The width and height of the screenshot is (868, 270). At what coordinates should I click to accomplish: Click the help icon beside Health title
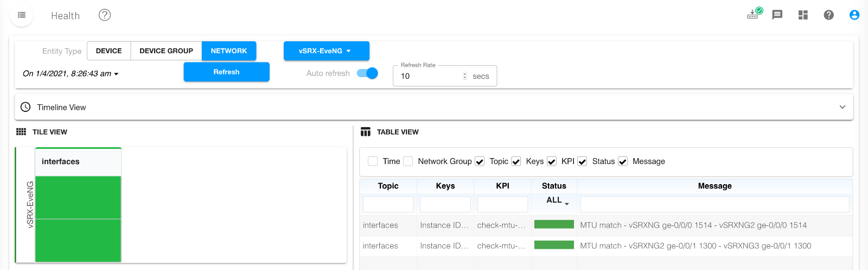pyautogui.click(x=105, y=15)
